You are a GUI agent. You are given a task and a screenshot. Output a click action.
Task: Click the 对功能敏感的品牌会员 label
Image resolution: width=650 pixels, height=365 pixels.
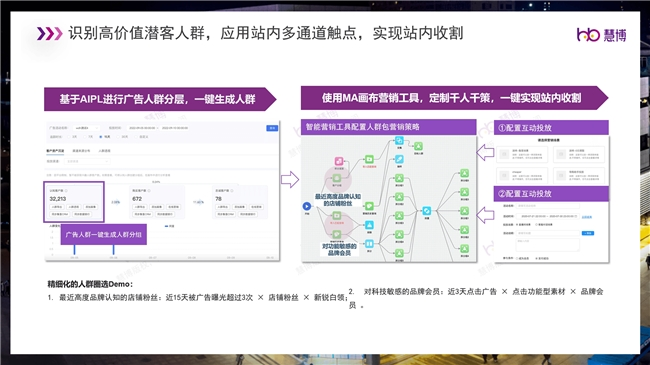(x=339, y=249)
